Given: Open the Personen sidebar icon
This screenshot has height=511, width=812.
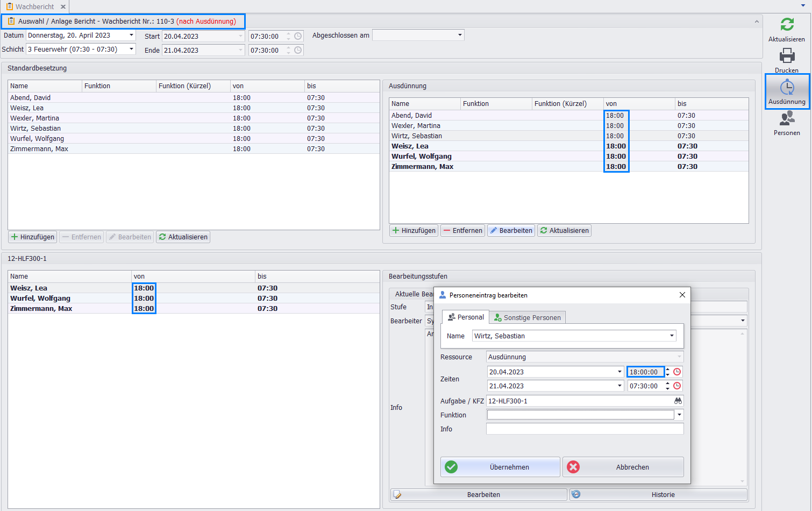Looking at the screenshot, I should (787, 118).
